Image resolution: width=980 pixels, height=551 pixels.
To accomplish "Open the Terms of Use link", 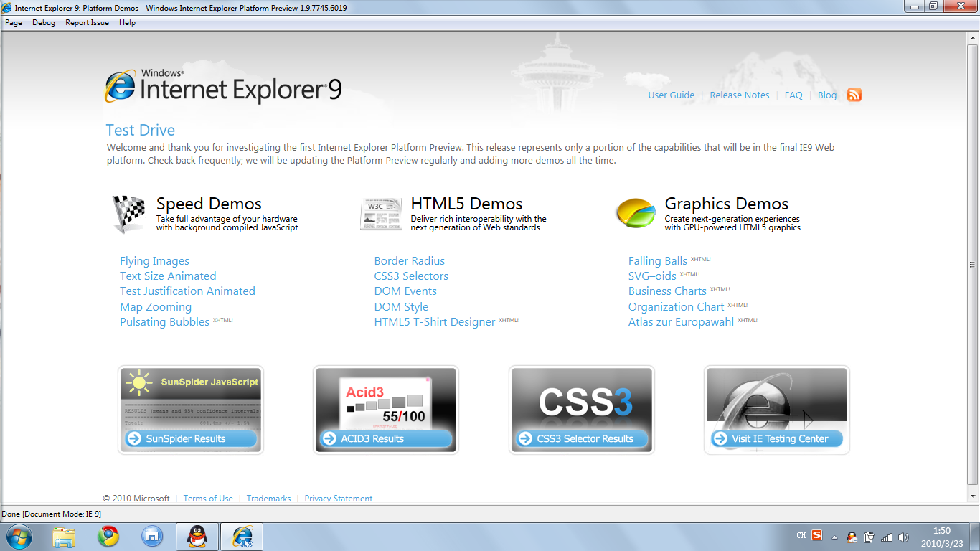I will 208,499.
